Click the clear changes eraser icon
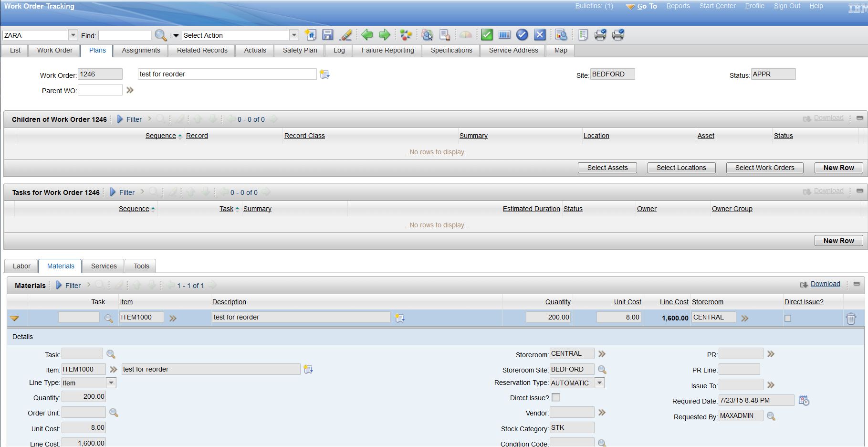The width and height of the screenshot is (868, 447). click(346, 35)
